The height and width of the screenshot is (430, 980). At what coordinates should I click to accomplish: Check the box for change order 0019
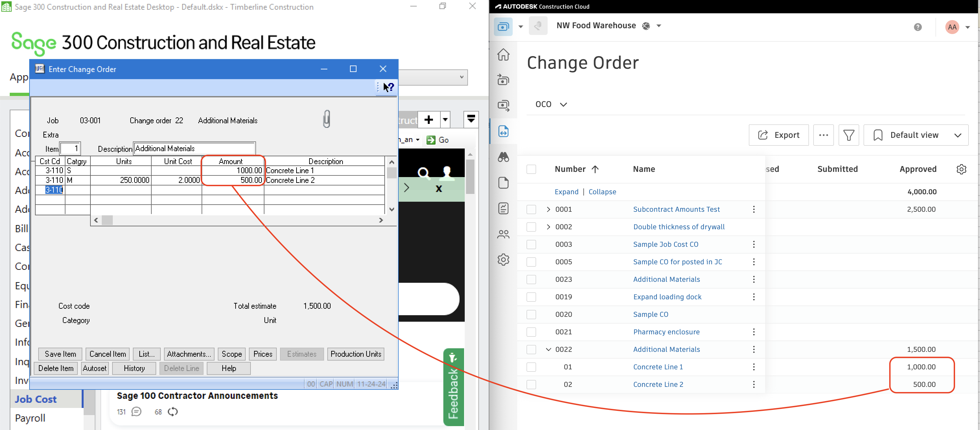531,297
